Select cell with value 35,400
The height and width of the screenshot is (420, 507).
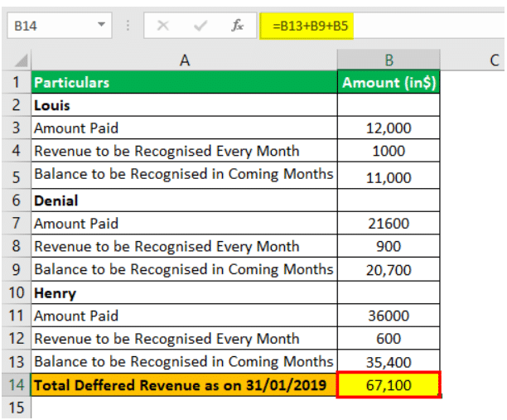(x=389, y=361)
